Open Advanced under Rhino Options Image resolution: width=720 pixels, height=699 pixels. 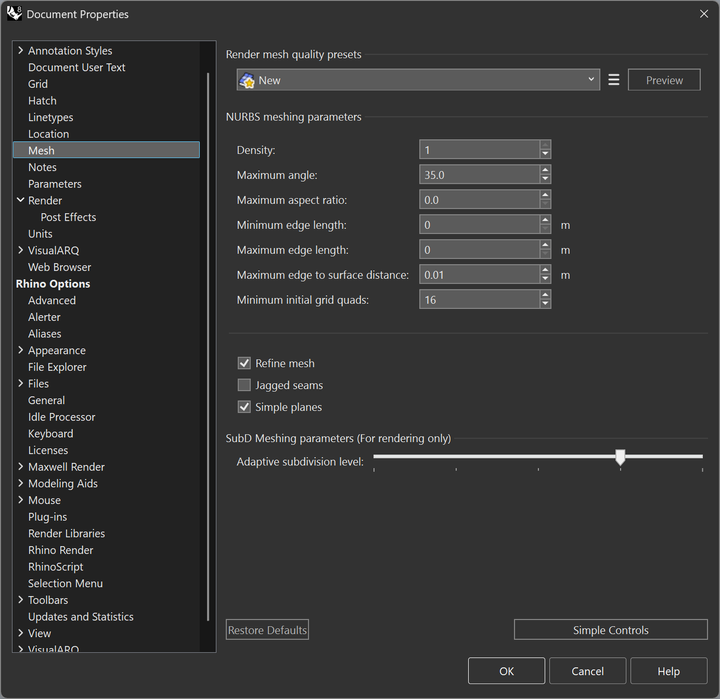click(52, 300)
